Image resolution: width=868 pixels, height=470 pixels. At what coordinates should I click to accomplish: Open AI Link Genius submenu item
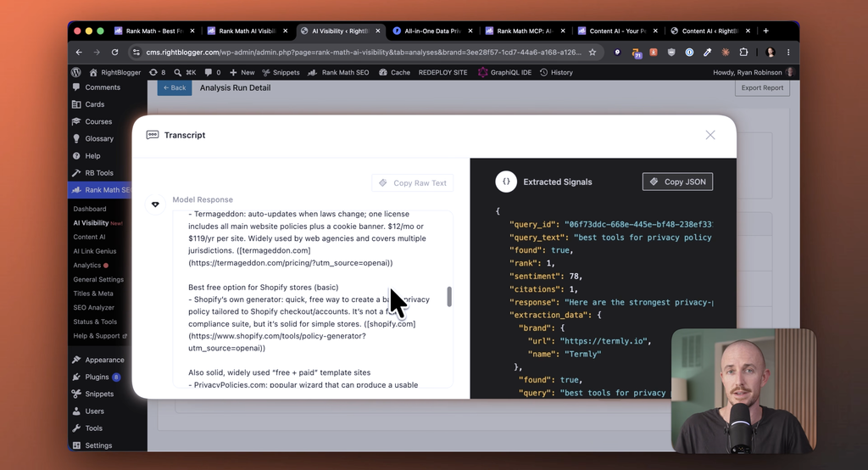point(95,251)
